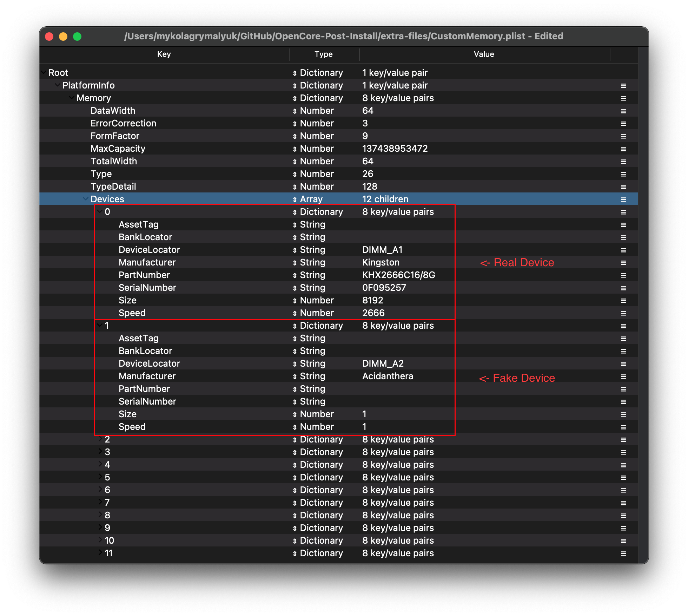This screenshot has width=688, height=616.
Task: Click the row menu icon for Manufacturer Kingston
Action: pyautogui.click(x=623, y=263)
